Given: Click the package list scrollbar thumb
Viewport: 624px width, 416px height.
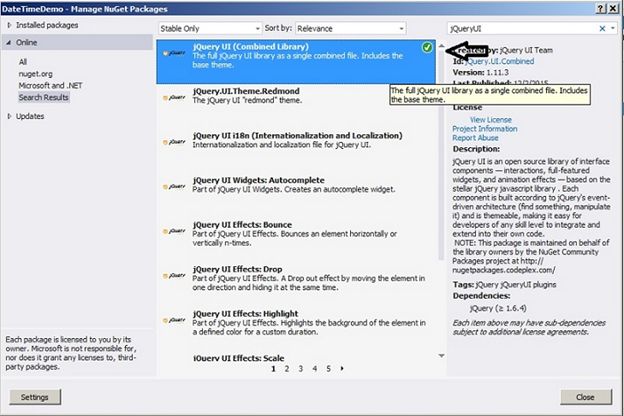Looking at the screenshot, I should point(441,155).
